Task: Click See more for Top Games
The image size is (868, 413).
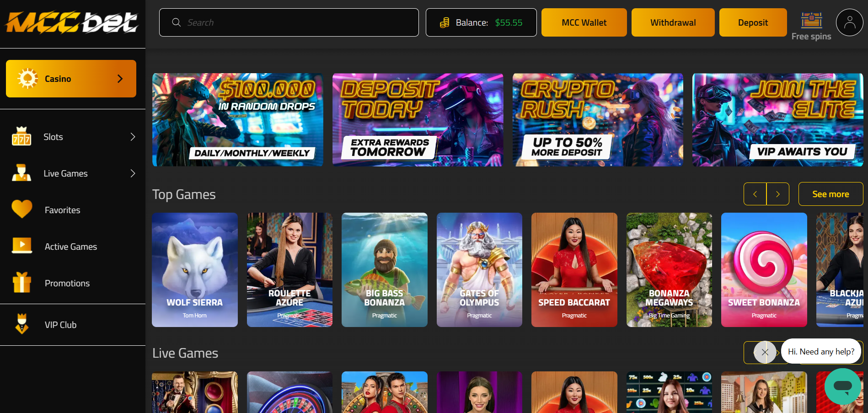Action: point(830,194)
